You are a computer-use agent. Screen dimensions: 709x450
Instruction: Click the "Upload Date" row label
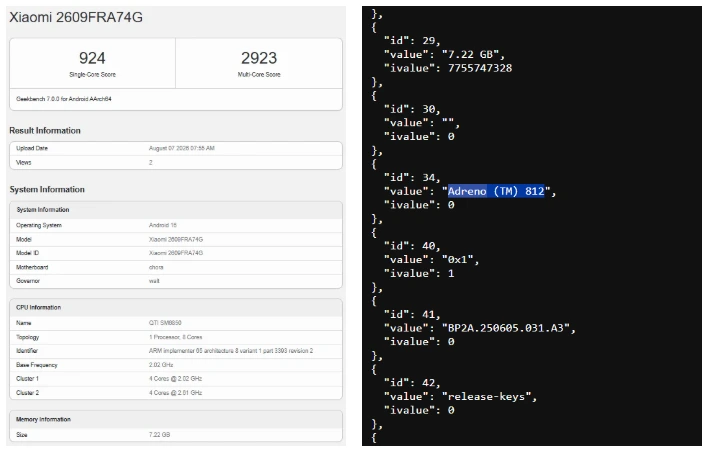[32, 148]
